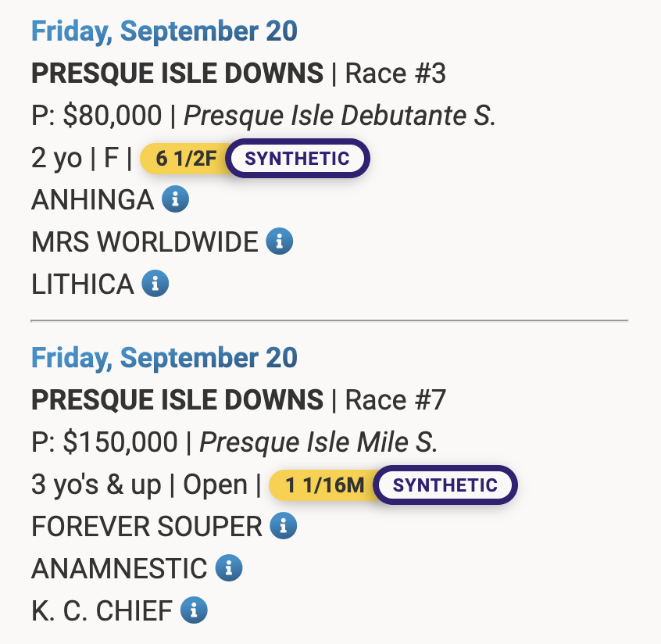Click PRESQUE ISLE DOWNS heading for Race #3
Image resolution: width=661 pixels, height=644 pixels.
point(177,73)
